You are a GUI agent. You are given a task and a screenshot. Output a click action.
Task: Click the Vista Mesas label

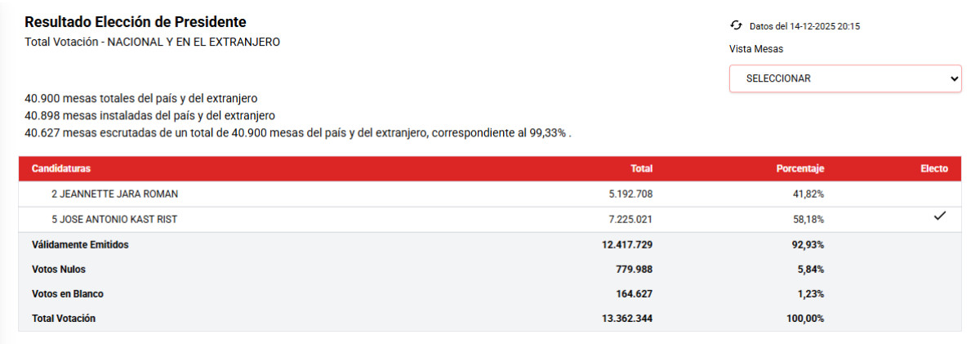click(756, 49)
